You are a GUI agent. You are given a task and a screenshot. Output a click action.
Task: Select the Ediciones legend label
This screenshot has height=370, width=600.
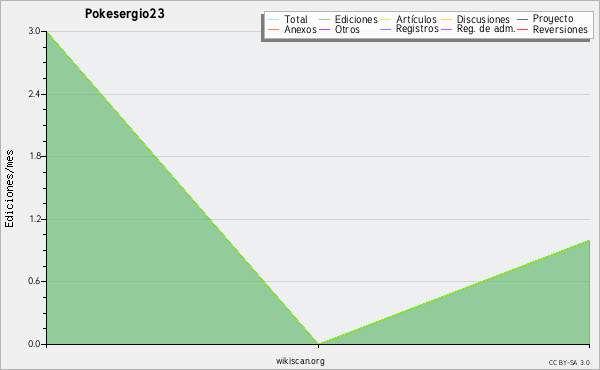coord(356,20)
